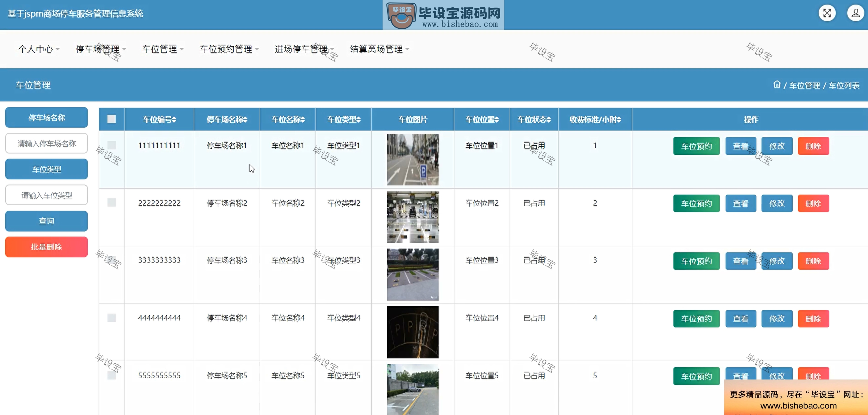Click 删除 for row 4444444444

[813, 319]
